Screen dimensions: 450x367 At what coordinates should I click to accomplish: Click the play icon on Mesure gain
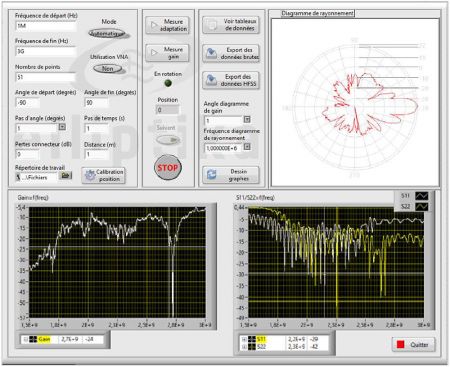click(x=154, y=53)
